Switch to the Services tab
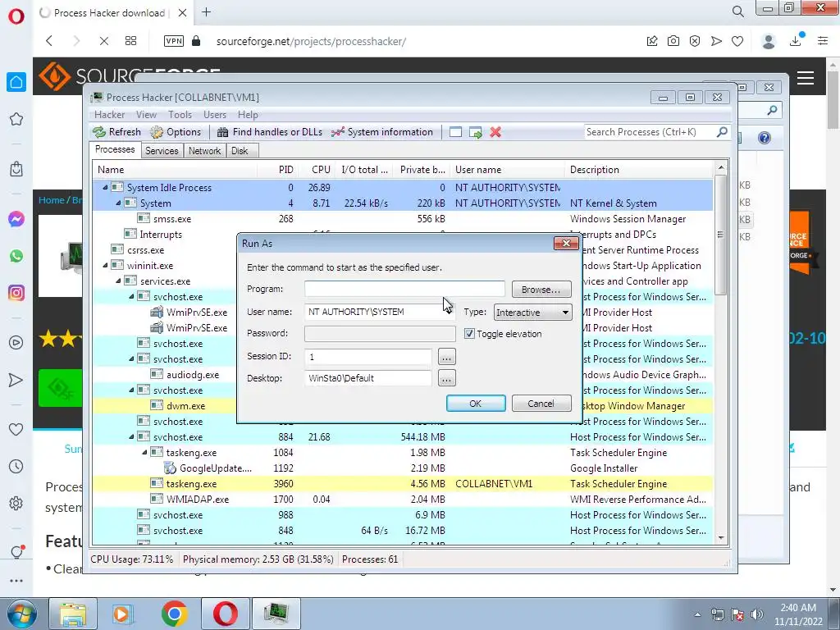 (x=162, y=151)
